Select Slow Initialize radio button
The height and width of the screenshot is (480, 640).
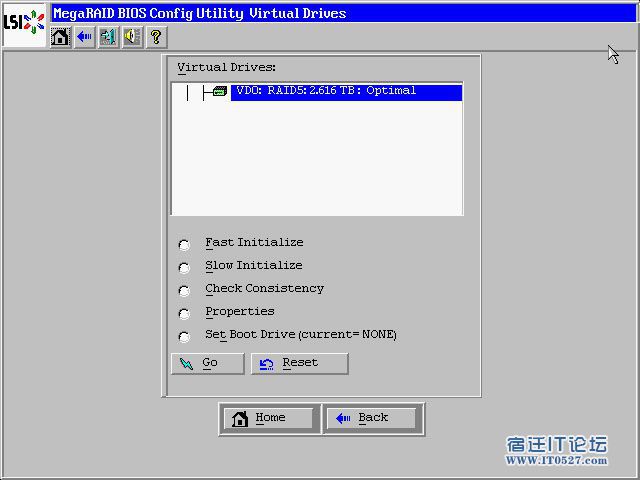point(184,268)
